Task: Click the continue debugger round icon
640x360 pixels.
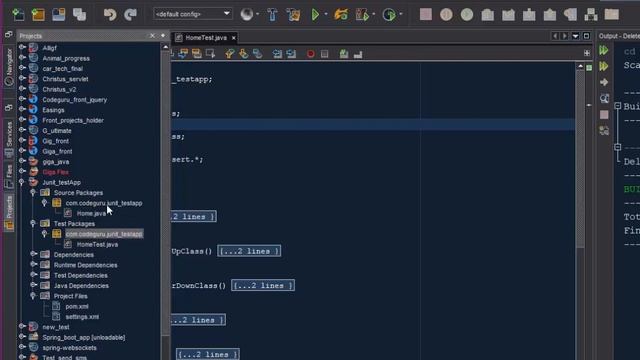Action: 467,15
